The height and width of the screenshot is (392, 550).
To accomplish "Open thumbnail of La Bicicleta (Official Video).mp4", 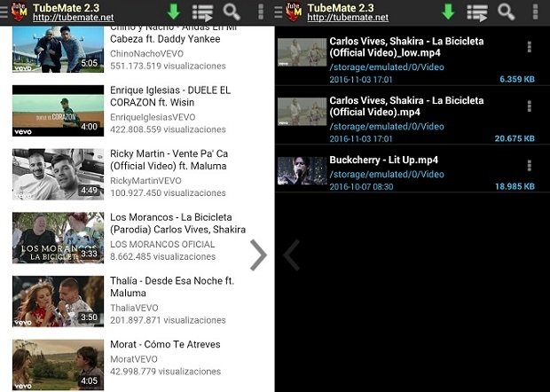I will [x=302, y=112].
